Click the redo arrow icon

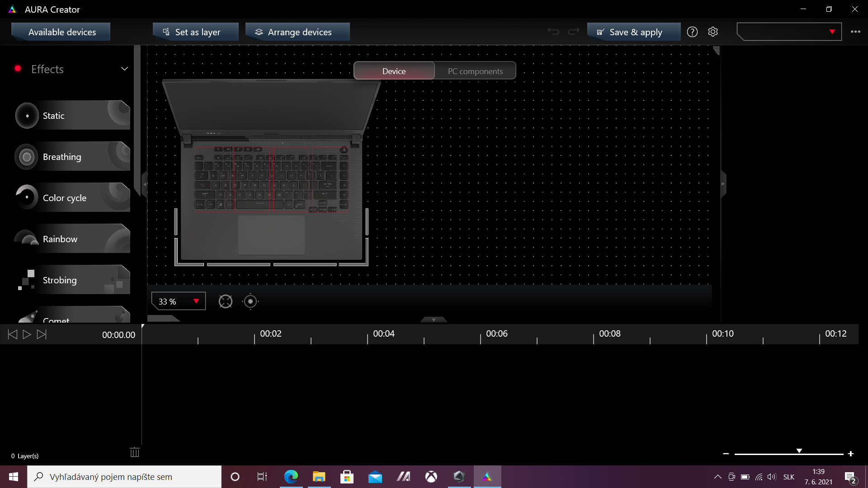(573, 32)
